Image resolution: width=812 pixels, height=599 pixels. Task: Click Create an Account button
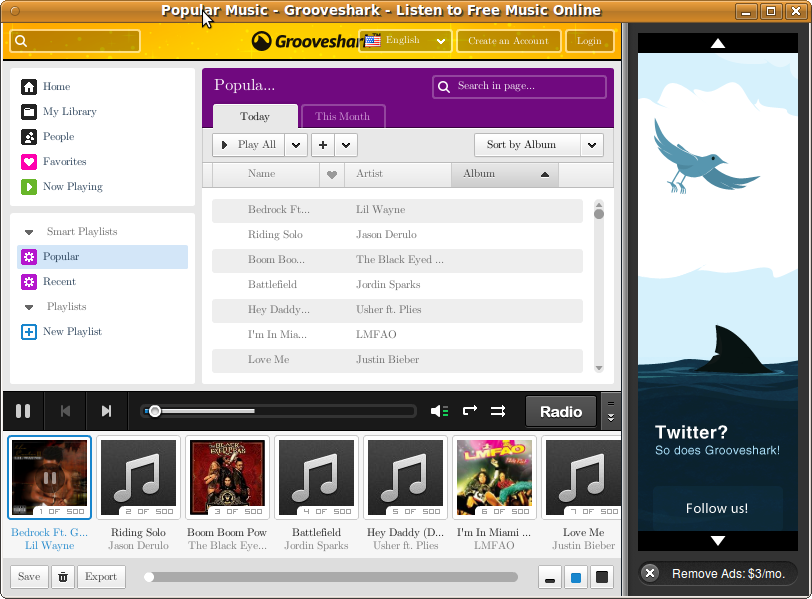[509, 41]
